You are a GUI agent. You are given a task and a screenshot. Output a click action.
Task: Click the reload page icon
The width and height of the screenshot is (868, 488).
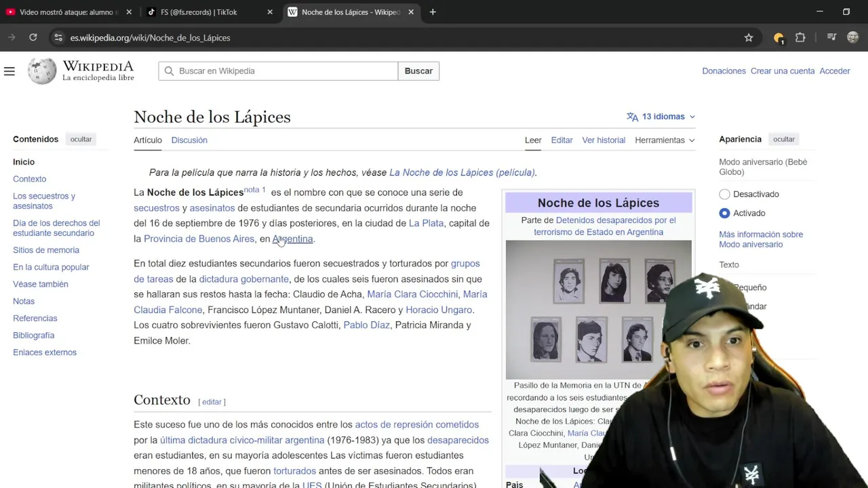33,37
